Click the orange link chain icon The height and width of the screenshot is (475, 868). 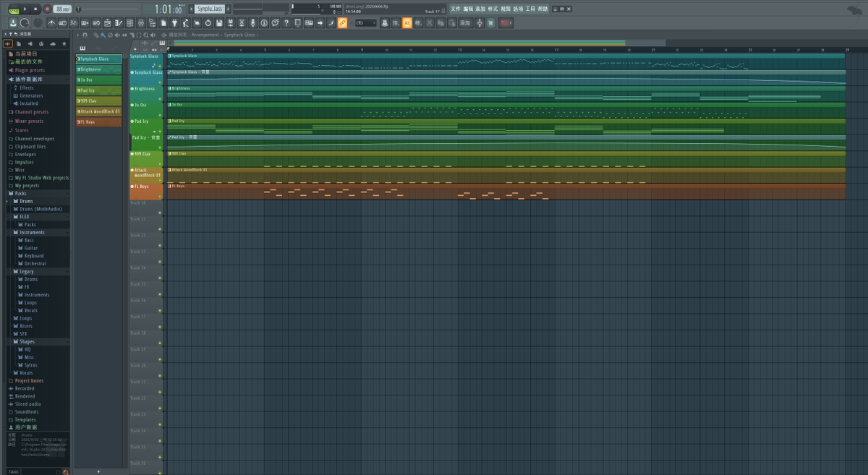342,23
